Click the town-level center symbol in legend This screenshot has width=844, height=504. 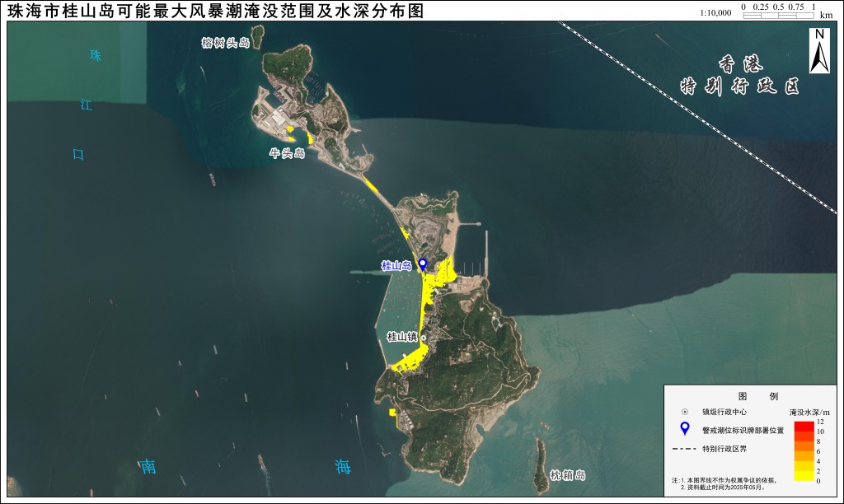(x=685, y=412)
